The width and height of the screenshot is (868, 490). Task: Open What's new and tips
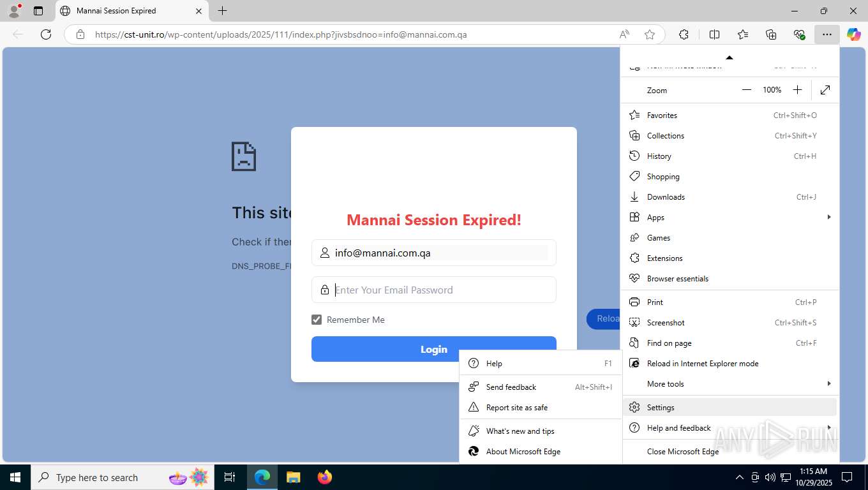tap(541, 431)
